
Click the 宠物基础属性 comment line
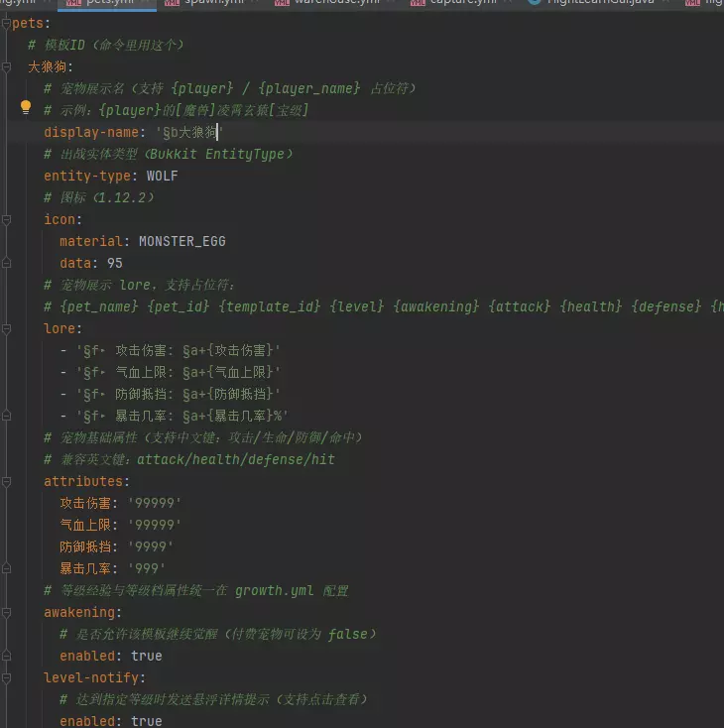(203, 437)
